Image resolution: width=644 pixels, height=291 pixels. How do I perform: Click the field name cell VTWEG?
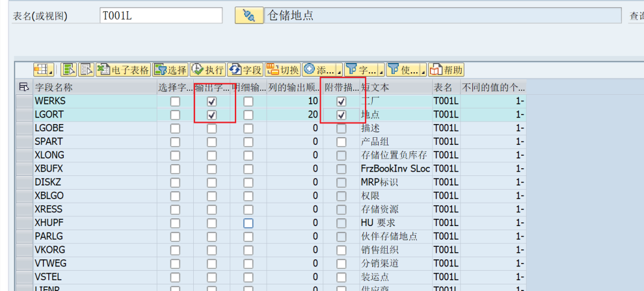pos(95,264)
